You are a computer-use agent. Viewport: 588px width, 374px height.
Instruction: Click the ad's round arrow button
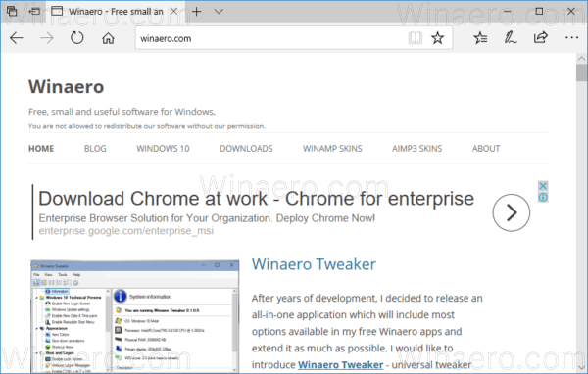pos(512,212)
